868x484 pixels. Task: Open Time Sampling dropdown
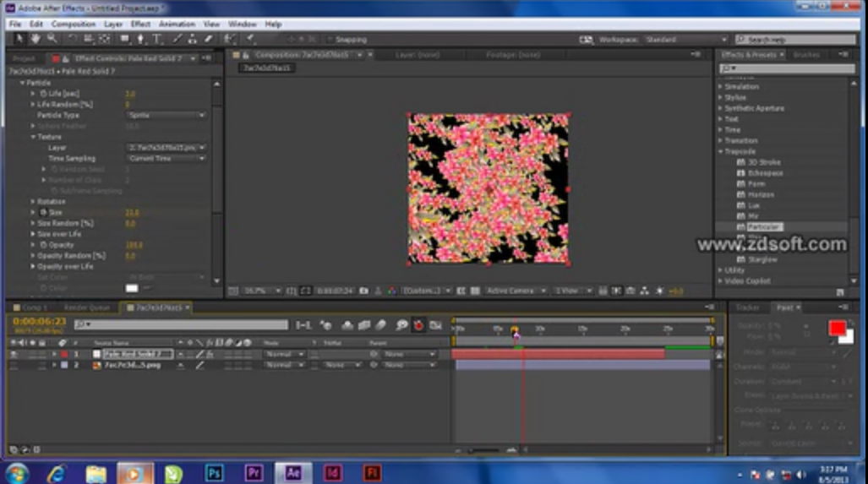[x=166, y=158]
